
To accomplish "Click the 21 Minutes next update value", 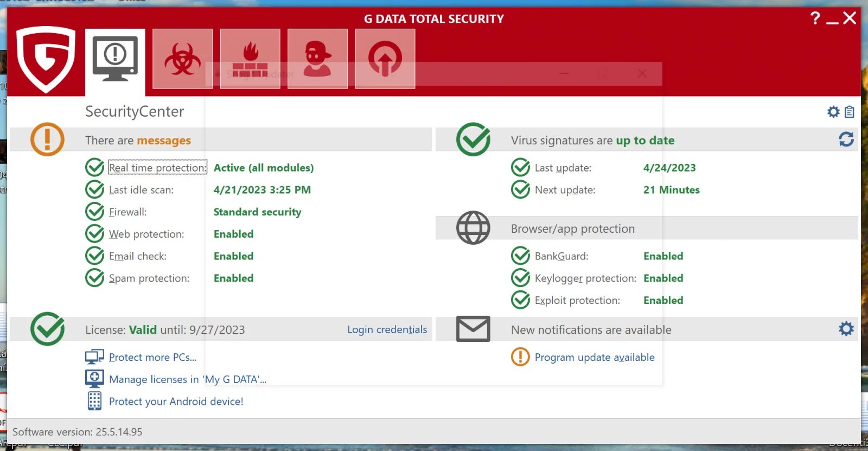I will click(x=672, y=190).
